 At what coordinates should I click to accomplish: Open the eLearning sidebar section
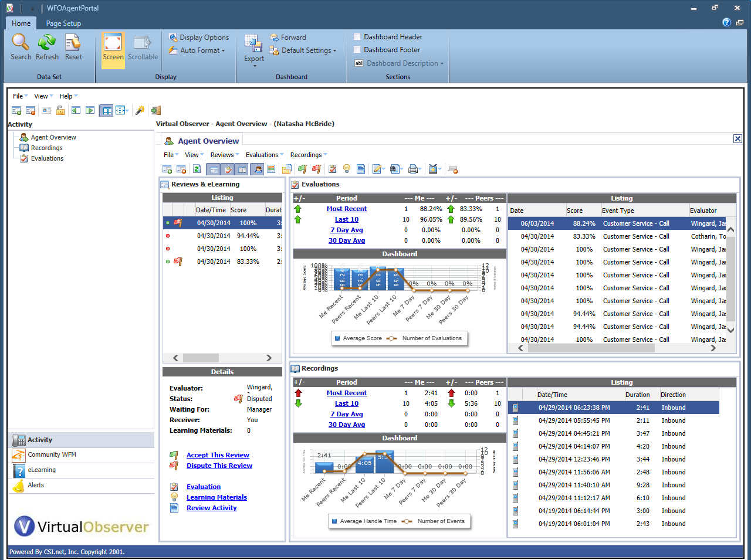tap(42, 470)
